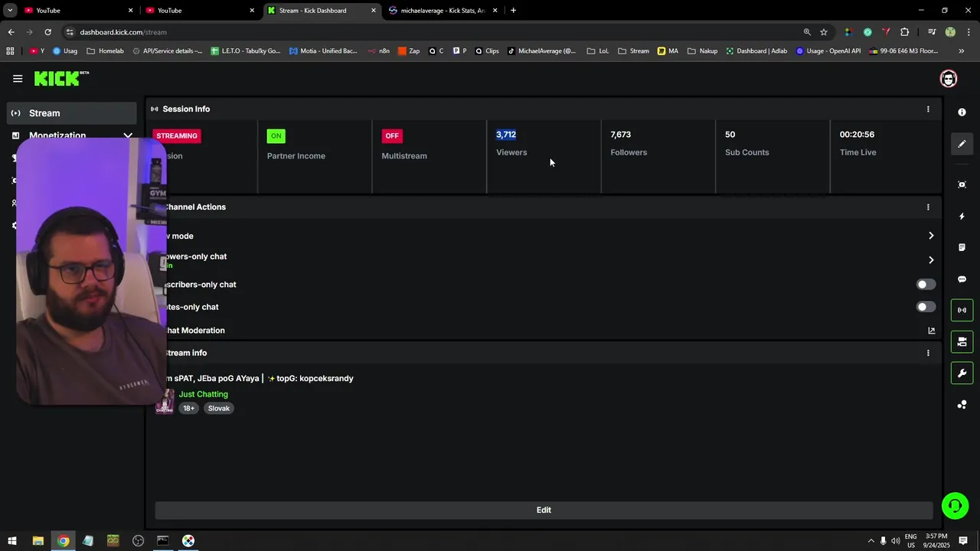The width and height of the screenshot is (980, 551).
Task: Open the green support headset chat bubble
Action: pyautogui.click(x=955, y=505)
